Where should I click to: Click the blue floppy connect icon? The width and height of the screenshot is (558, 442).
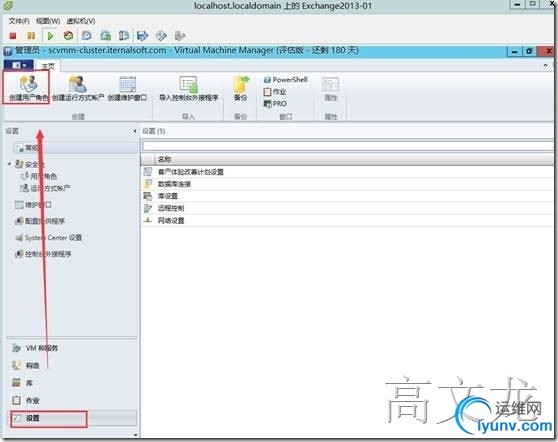(x=143, y=36)
